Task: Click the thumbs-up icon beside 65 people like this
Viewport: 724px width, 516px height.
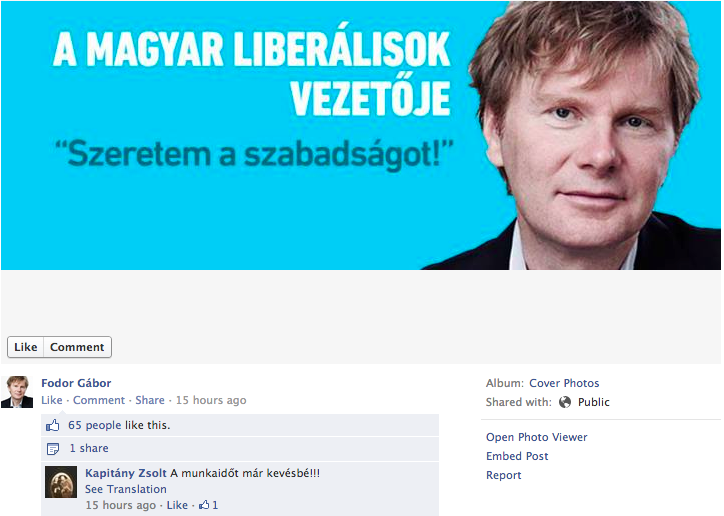Action: (53, 425)
